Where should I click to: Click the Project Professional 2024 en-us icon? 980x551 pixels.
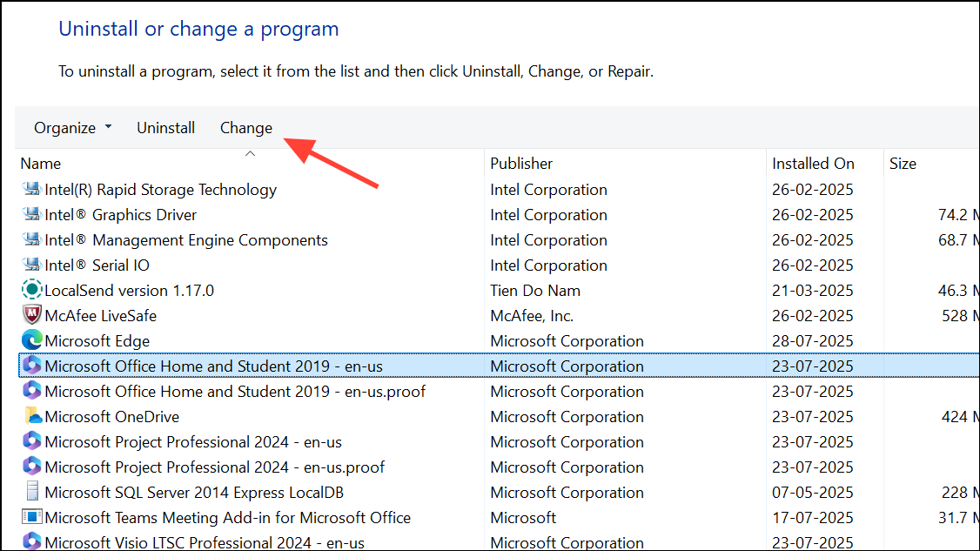pos(32,441)
